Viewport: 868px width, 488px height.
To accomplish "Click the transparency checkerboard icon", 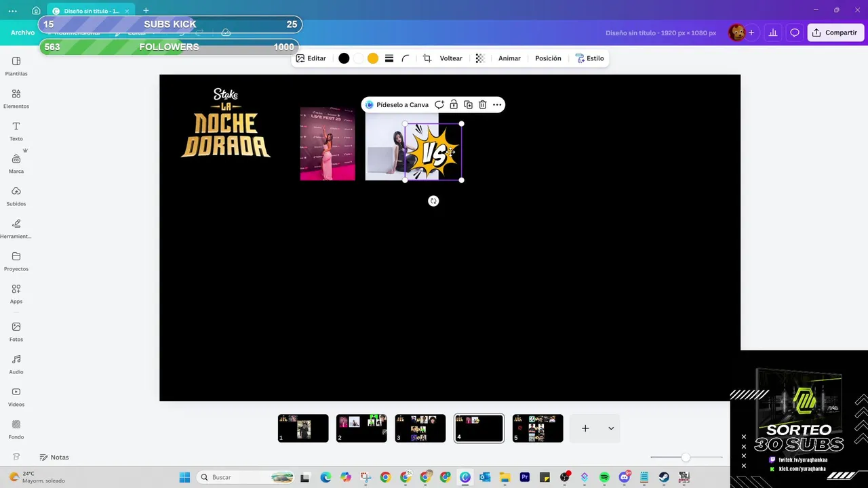I will 480,58.
